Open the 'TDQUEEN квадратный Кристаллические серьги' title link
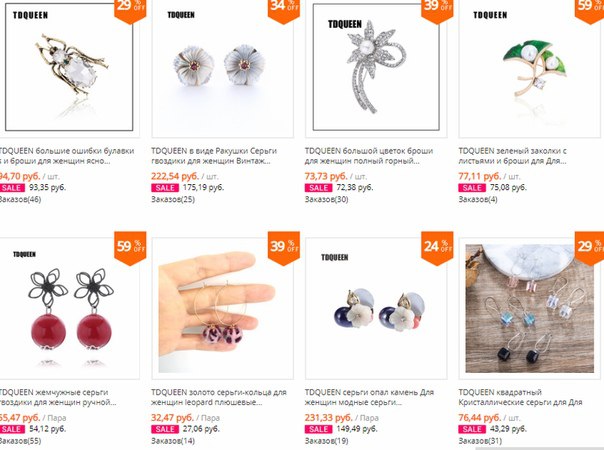Screen dimensions: 604x450 point(520,397)
